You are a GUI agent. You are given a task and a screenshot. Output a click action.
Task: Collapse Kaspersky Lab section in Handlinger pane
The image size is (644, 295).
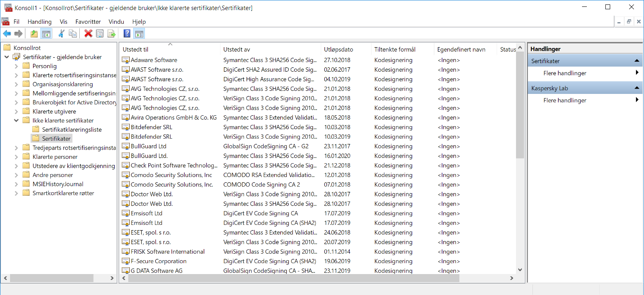637,88
